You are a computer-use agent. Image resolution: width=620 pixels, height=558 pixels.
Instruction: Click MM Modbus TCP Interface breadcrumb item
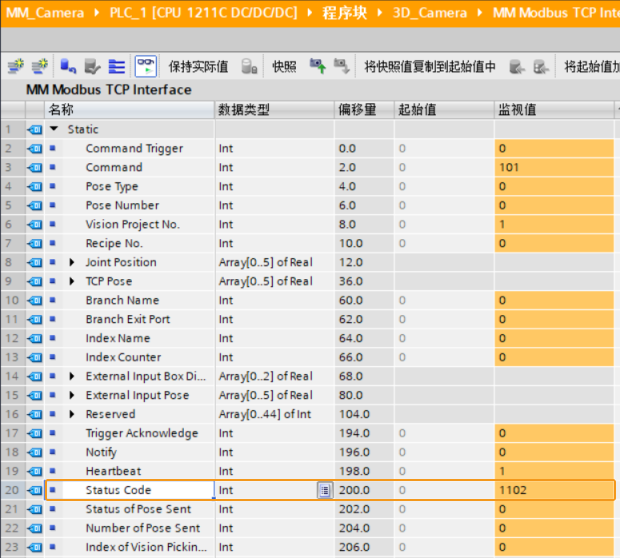556,13
